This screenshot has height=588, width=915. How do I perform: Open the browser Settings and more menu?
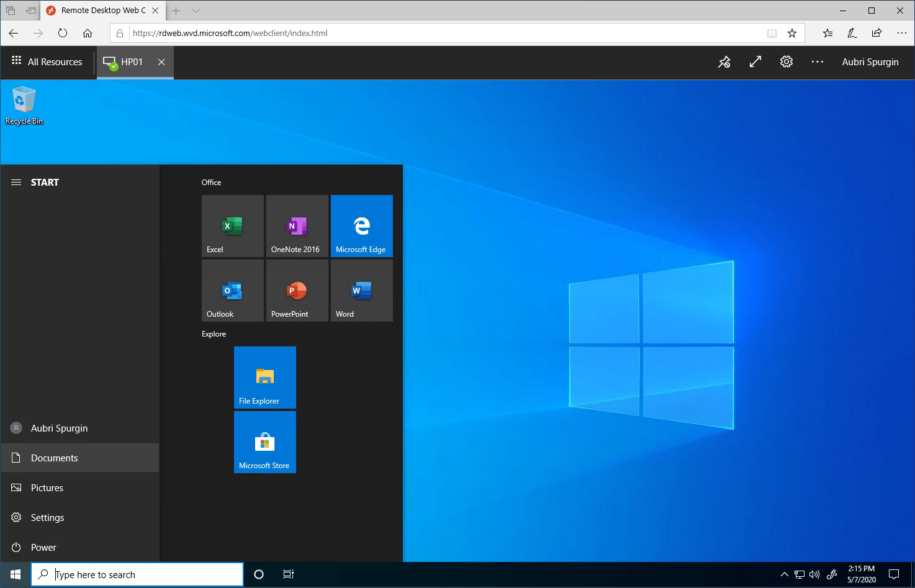(x=901, y=34)
